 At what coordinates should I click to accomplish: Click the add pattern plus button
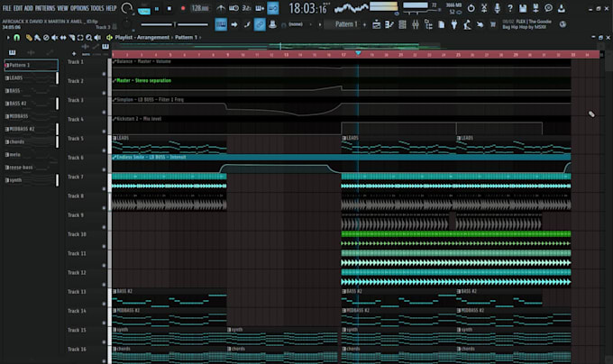(365, 24)
